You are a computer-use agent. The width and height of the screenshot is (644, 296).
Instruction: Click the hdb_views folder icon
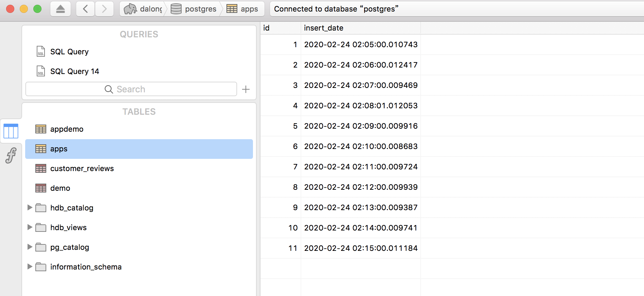click(x=41, y=227)
